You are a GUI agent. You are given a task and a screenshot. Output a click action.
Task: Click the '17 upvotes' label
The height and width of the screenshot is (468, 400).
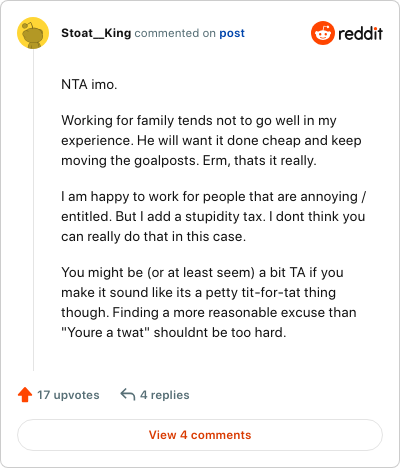coord(68,395)
